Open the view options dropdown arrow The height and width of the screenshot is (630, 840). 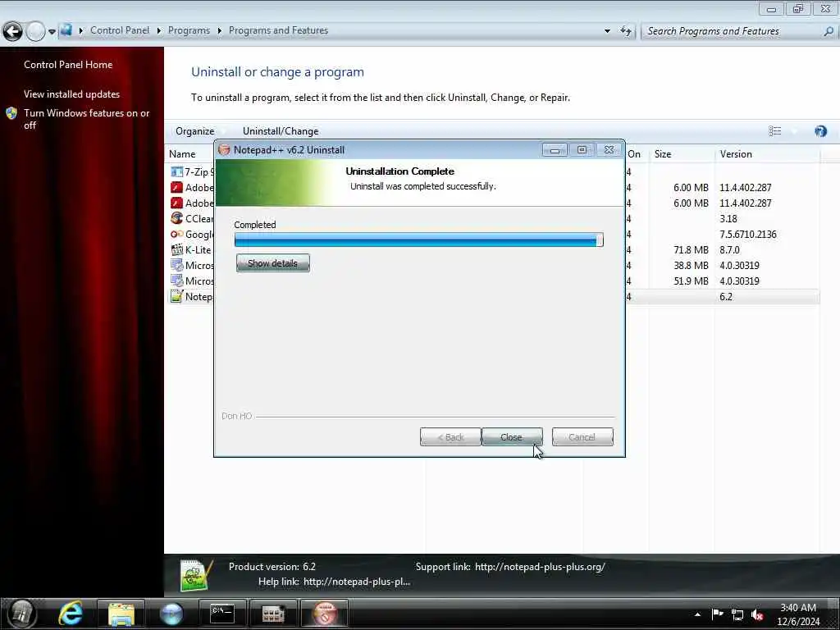(794, 131)
